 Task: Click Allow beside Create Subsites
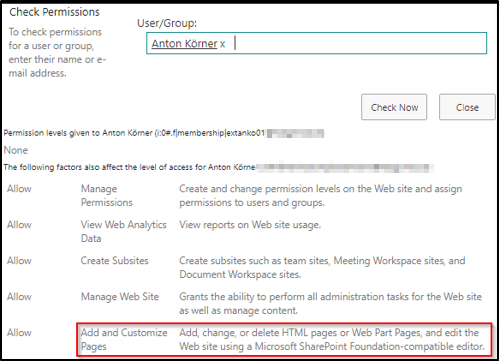pyautogui.click(x=19, y=260)
